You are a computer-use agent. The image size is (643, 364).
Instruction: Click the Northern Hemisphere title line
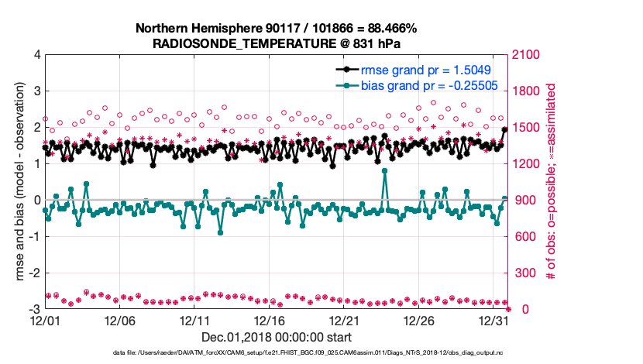pos(277,28)
